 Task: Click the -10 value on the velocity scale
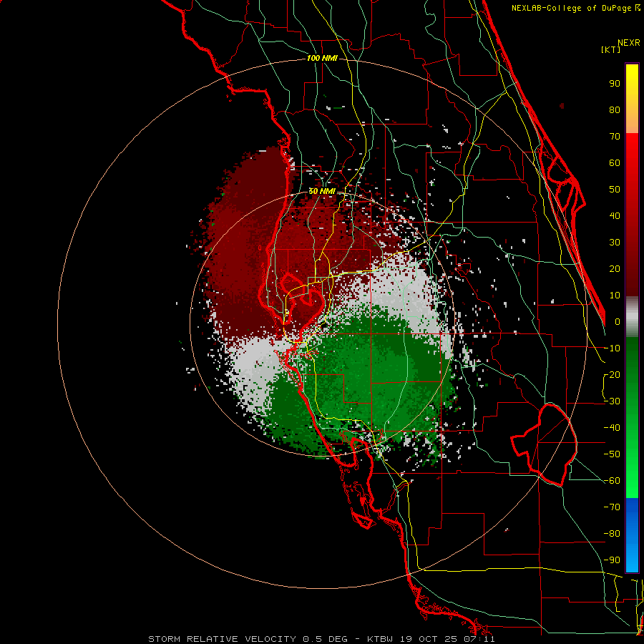coord(612,348)
